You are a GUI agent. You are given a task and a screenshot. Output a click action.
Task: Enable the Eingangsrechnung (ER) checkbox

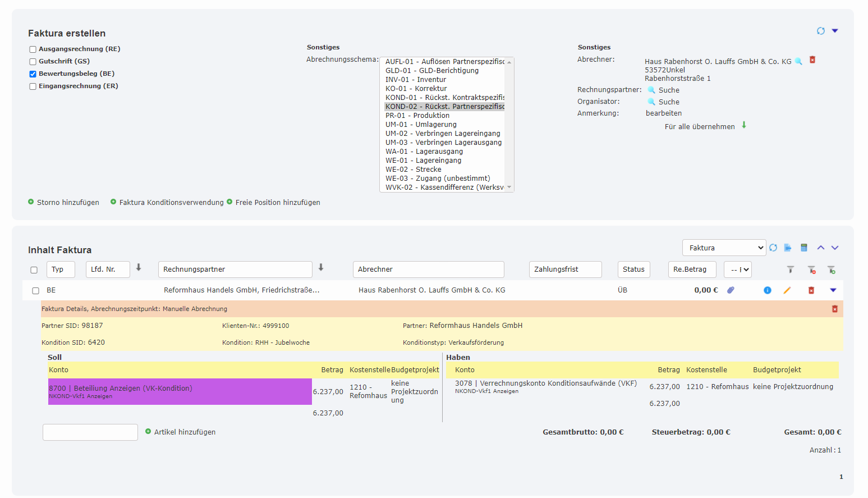[x=33, y=86]
